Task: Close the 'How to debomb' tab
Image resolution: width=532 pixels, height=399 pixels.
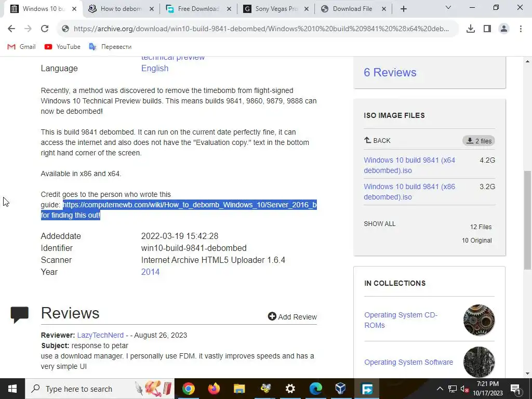Action: 152,9
